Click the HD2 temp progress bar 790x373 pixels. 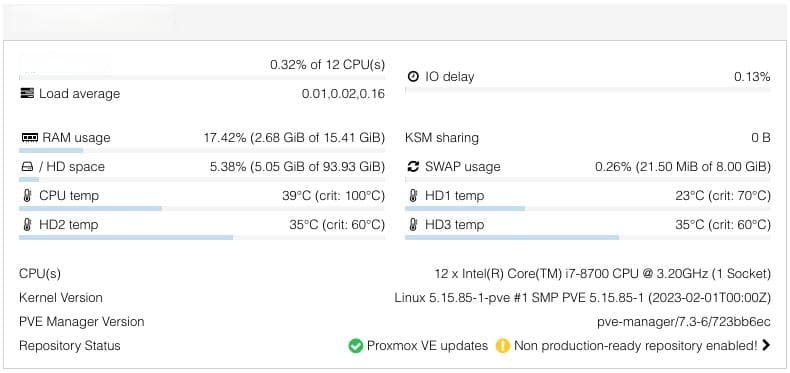pyautogui.click(x=202, y=237)
